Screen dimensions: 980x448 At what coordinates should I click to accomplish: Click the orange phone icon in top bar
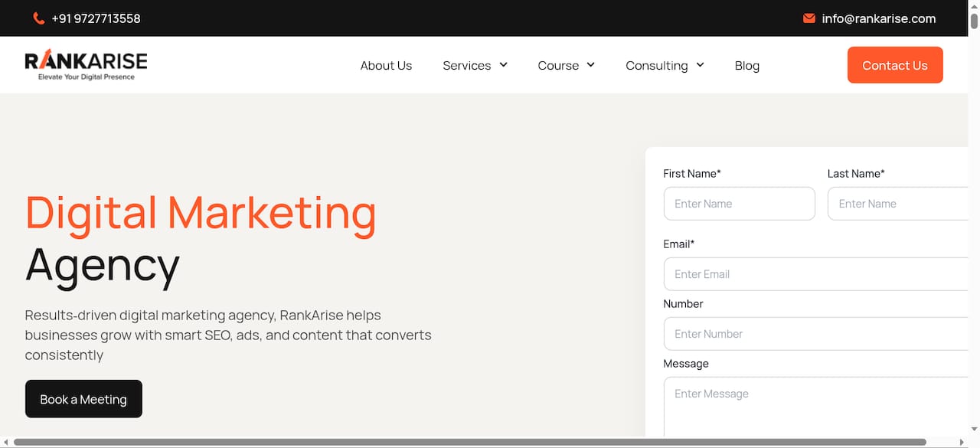[39, 18]
